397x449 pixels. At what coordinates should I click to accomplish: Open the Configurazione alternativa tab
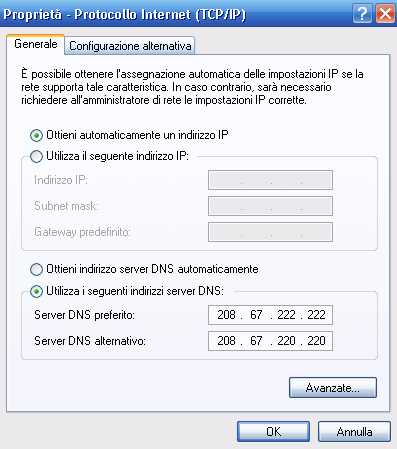130,46
